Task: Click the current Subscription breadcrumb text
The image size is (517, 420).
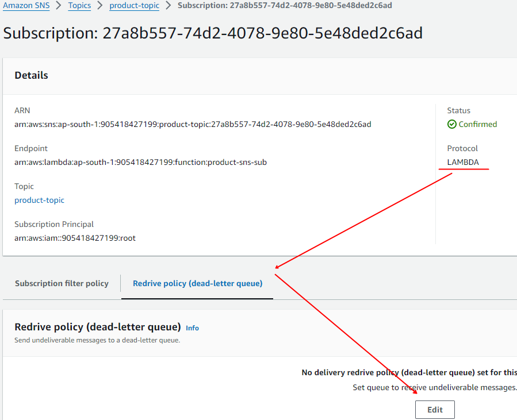Action: [x=285, y=6]
